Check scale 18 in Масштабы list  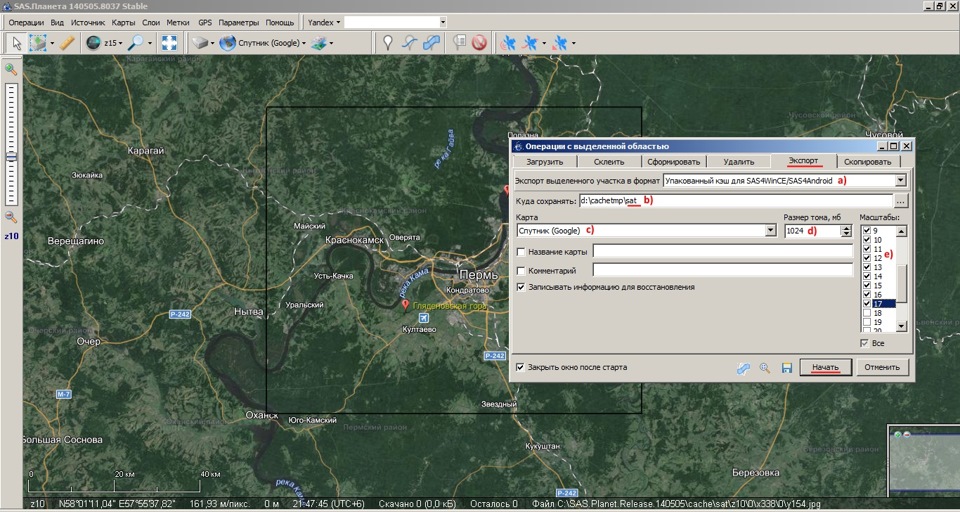click(x=867, y=313)
